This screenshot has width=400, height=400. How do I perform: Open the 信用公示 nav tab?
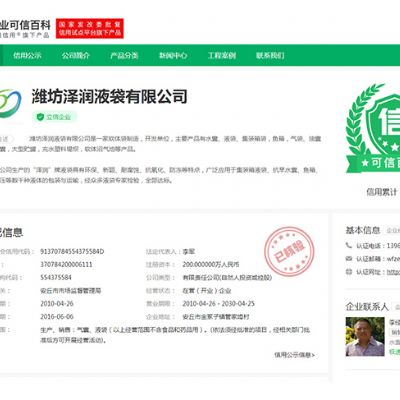click(27, 55)
